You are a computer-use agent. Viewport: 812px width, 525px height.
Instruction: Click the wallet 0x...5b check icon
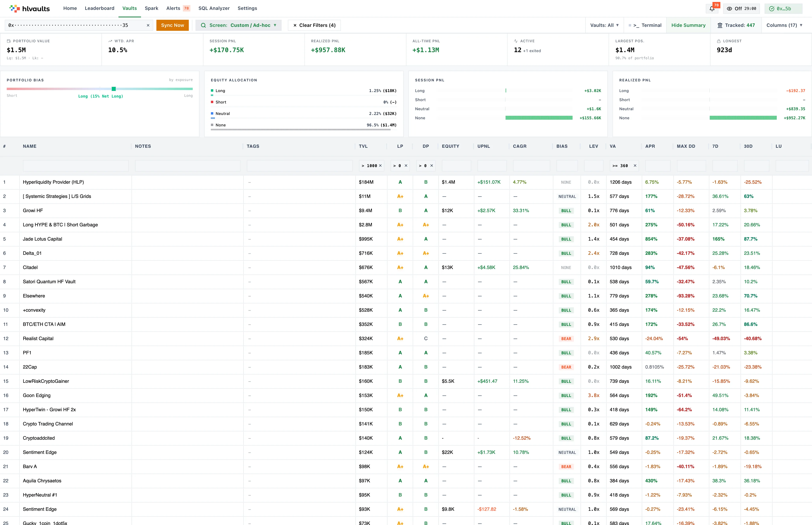click(x=772, y=8)
